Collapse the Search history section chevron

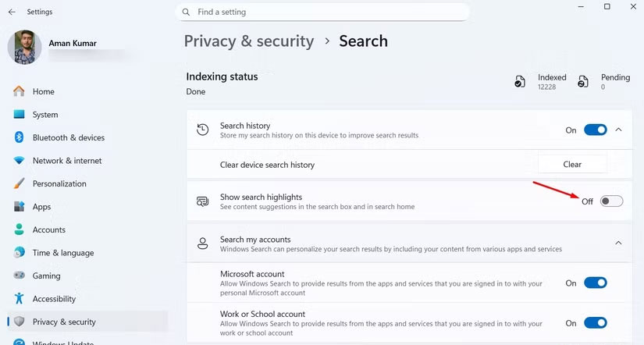click(619, 130)
